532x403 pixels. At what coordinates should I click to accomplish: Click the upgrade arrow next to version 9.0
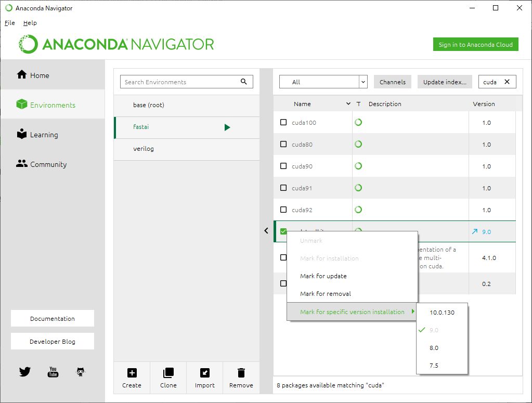(474, 231)
